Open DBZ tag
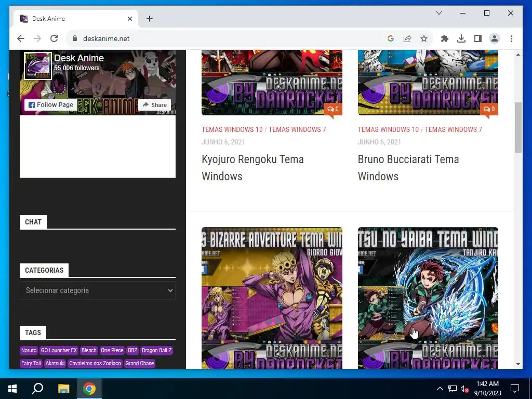 [132, 350]
